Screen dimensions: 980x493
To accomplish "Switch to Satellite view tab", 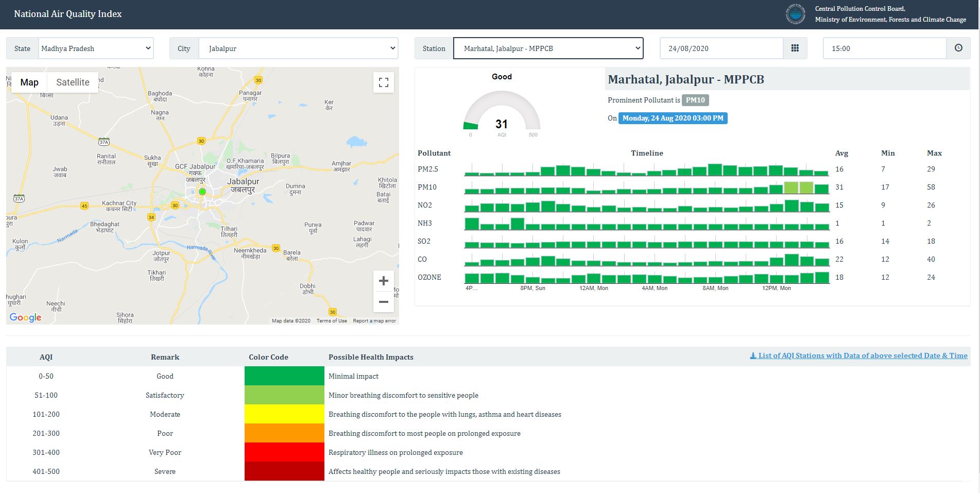I will [x=73, y=82].
